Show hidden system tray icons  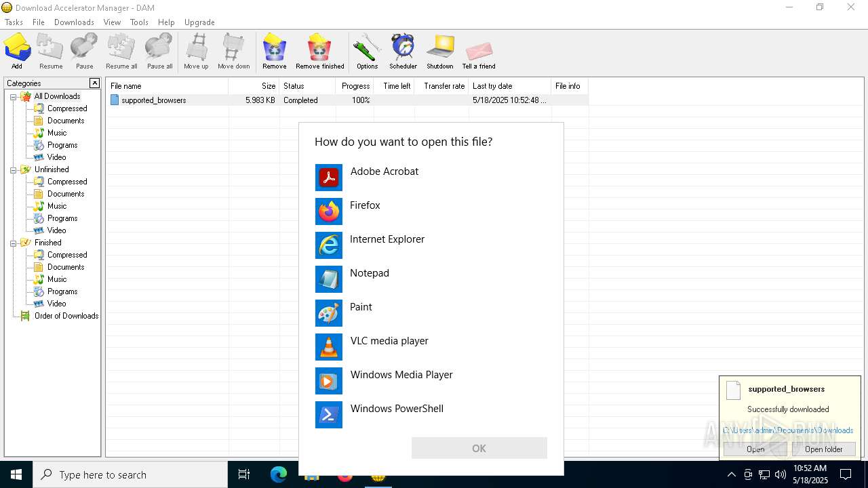731,474
